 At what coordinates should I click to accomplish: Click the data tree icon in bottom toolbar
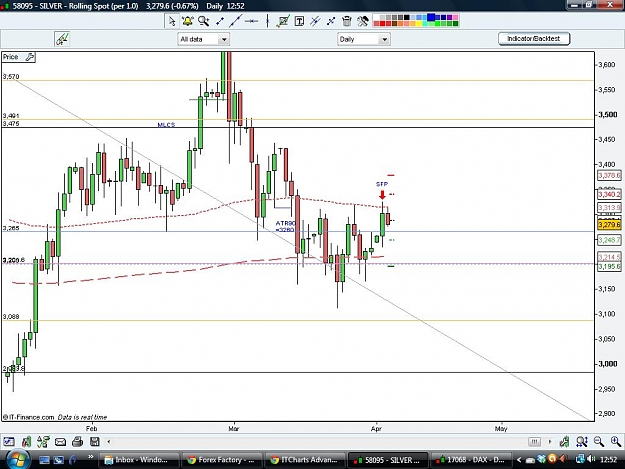click(43, 442)
